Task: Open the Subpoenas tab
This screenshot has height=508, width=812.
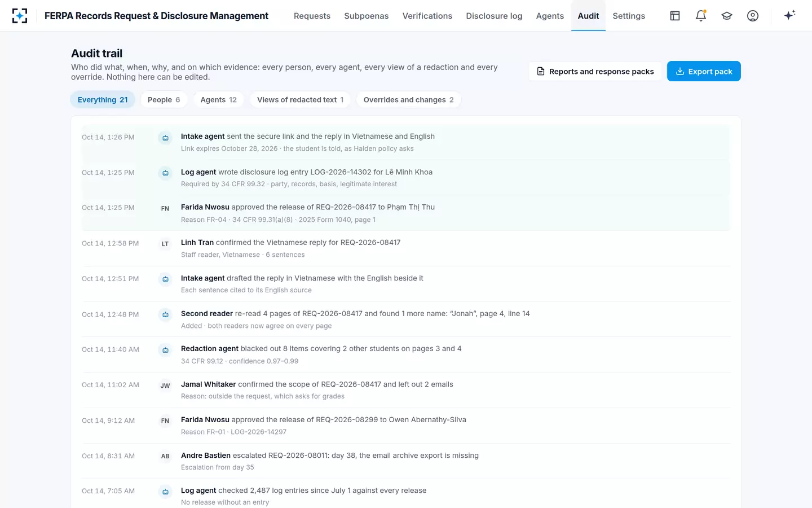Action: [367, 16]
